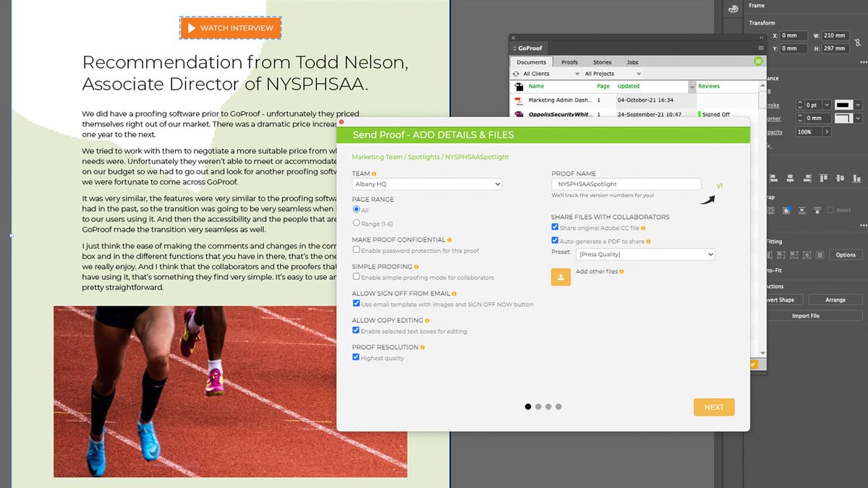Image resolution: width=868 pixels, height=488 pixels.
Task: Open stroke weight 0 pt dropdown arrow
Action: pyautogui.click(x=828, y=105)
